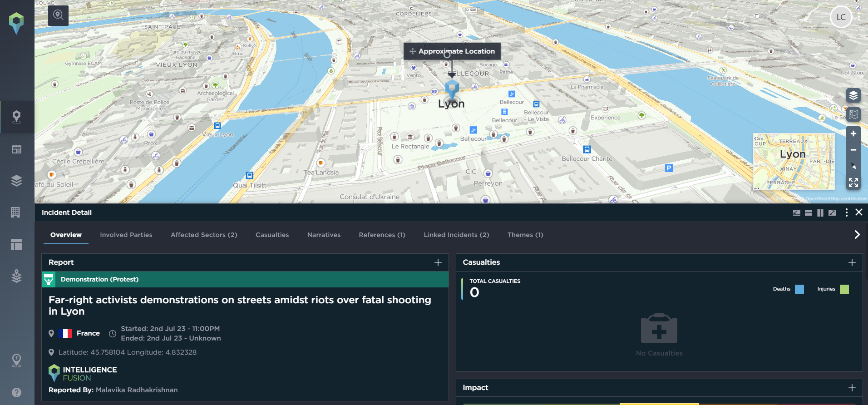Click the Demonstration (Protest) category icon
868x405 pixels.
pos(49,280)
